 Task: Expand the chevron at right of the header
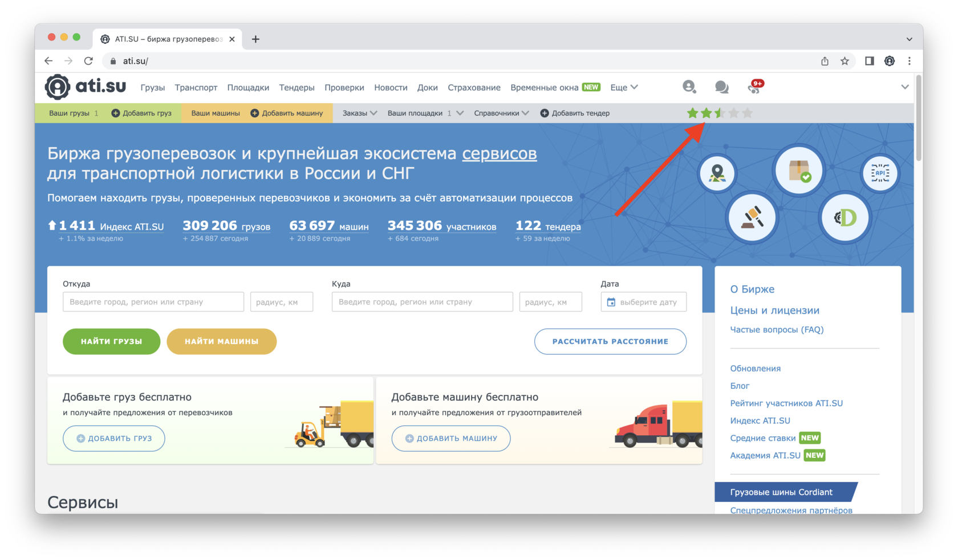click(x=905, y=87)
